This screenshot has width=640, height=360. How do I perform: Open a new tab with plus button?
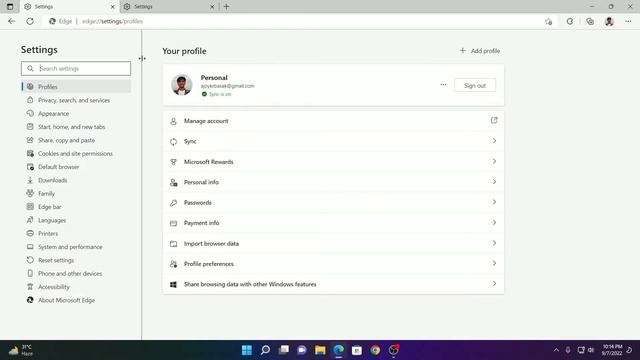click(x=227, y=7)
